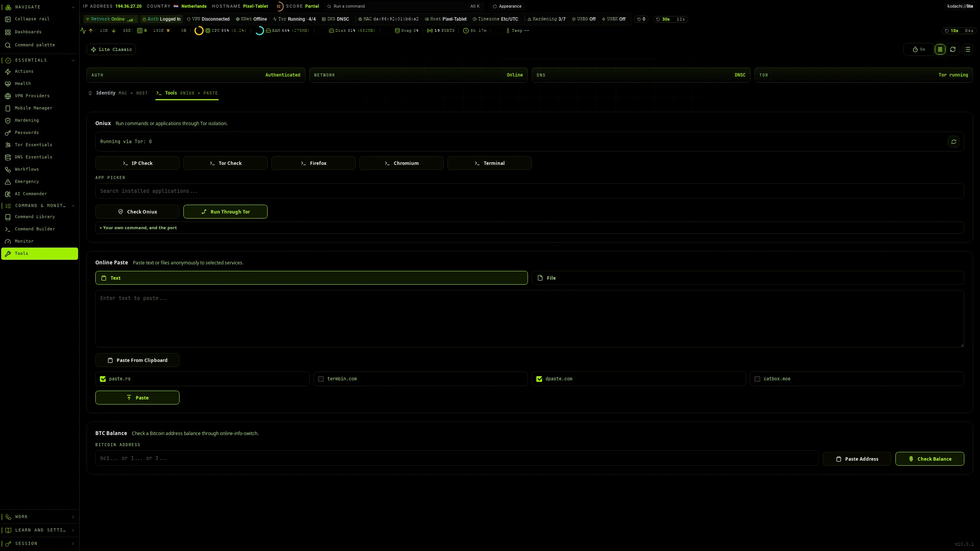
Task: Select the Tools ONIUX + PASTE tab
Action: click(187, 93)
